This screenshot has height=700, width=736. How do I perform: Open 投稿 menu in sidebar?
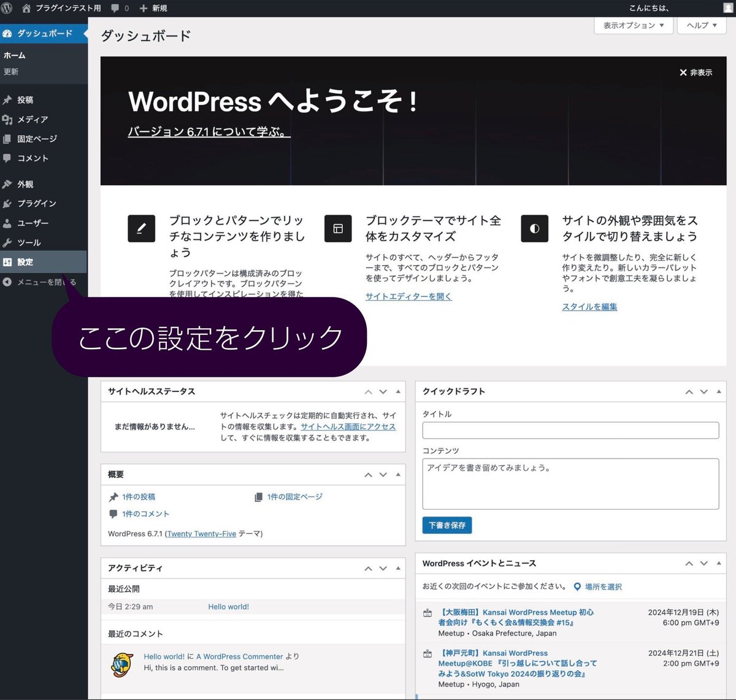coord(44,99)
